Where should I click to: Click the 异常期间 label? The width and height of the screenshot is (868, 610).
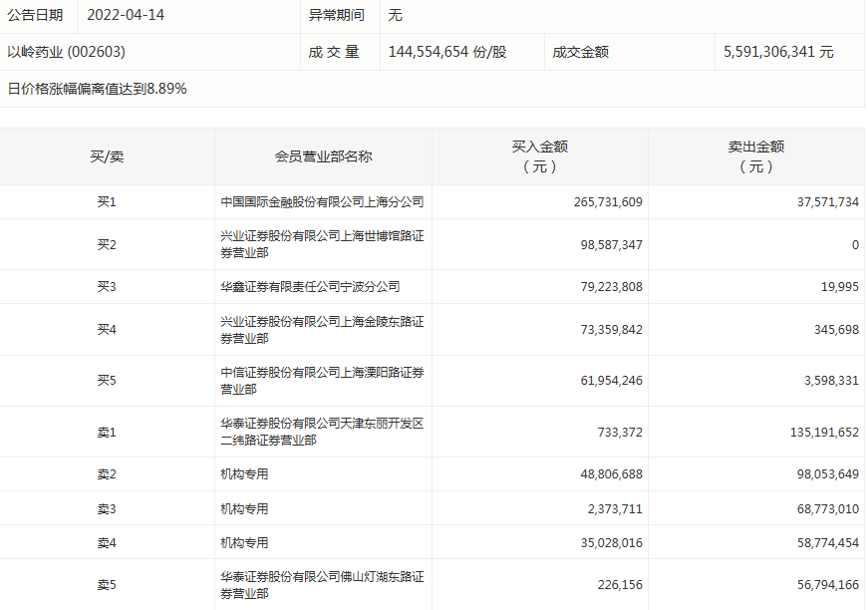337,15
